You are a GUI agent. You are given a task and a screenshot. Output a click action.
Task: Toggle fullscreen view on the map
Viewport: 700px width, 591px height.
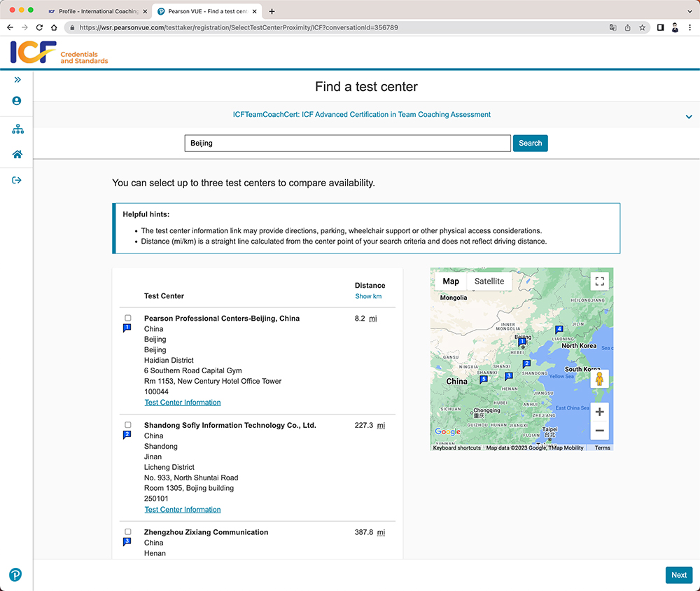[x=598, y=281]
